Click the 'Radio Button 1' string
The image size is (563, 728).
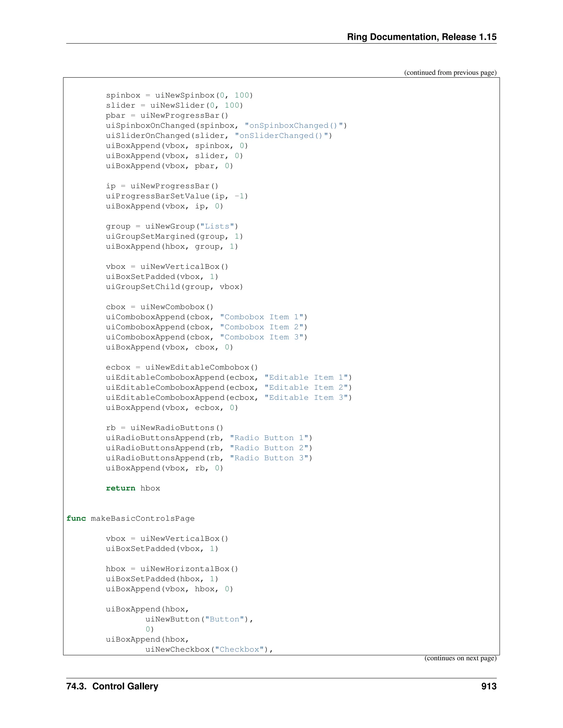coord(269,438)
